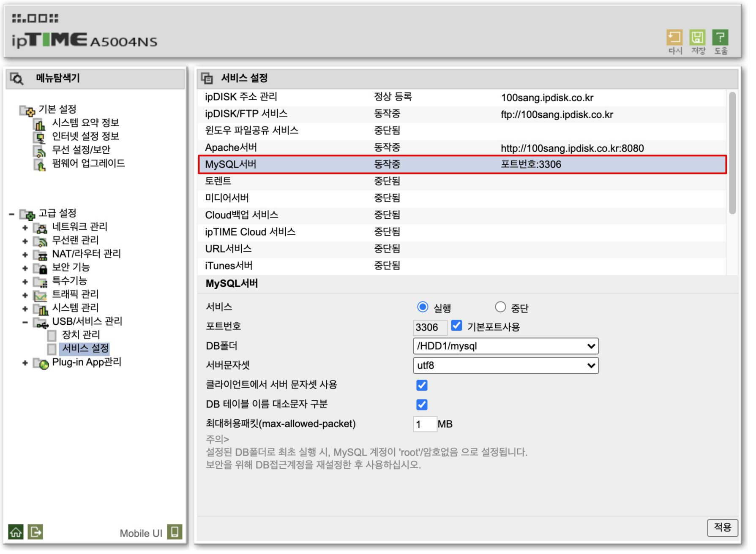Click the 적용 button

(x=723, y=527)
